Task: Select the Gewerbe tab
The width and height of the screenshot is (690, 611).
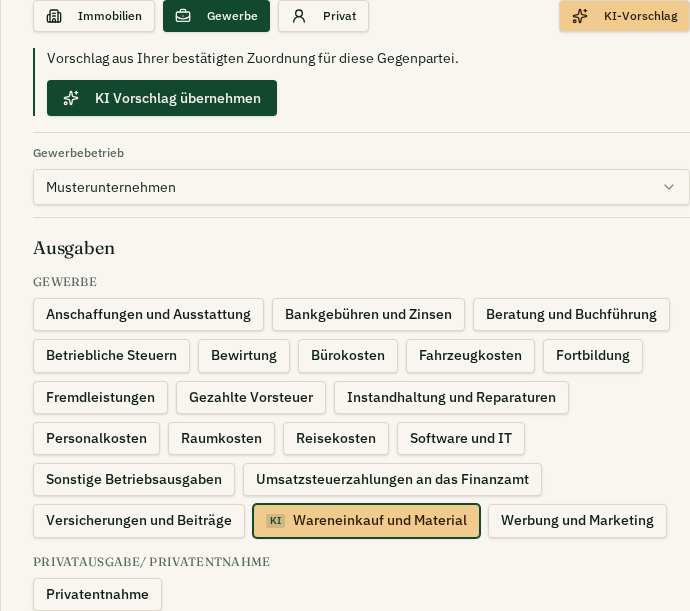Action: (x=216, y=16)
